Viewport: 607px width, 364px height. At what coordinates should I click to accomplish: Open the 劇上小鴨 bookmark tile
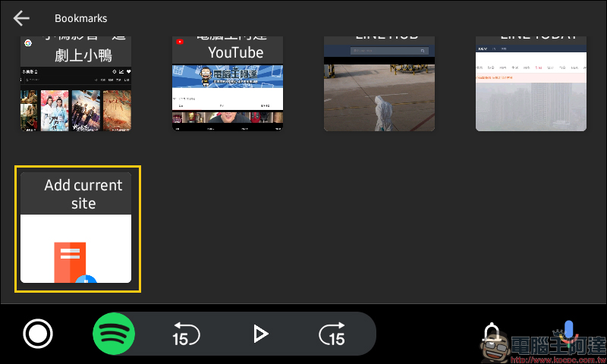[76, 83]
